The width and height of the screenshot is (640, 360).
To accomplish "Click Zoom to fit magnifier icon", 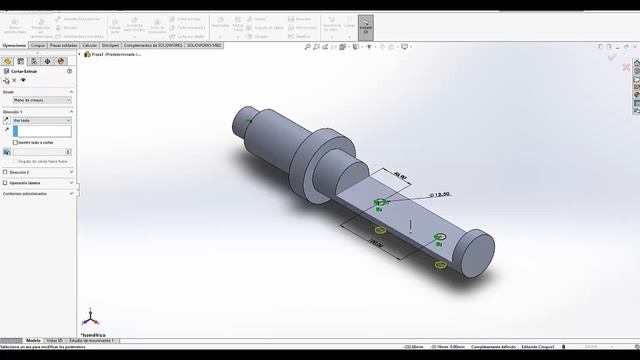I will click(308, 47).
